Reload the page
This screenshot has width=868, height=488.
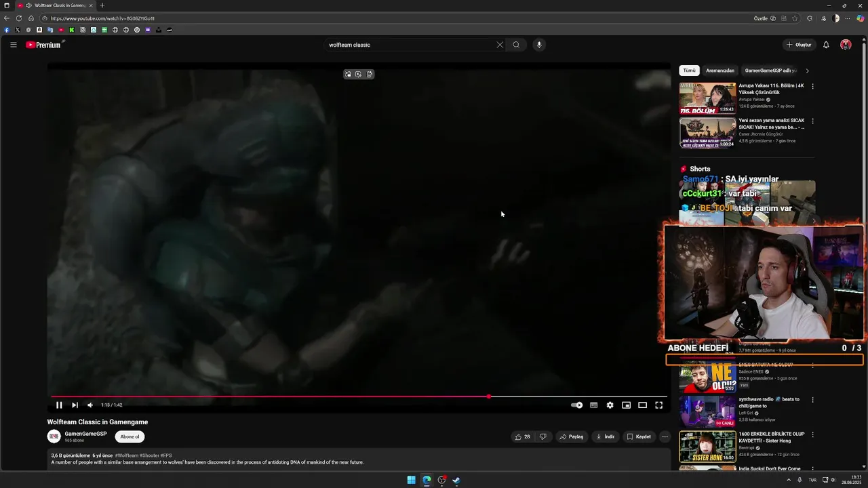point(19,18)
